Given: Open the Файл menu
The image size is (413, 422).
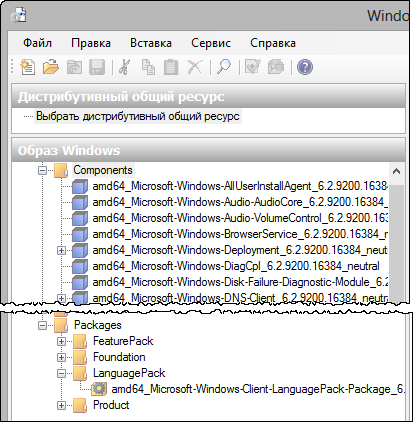Looking at the screenshot, I should point(37,43).
